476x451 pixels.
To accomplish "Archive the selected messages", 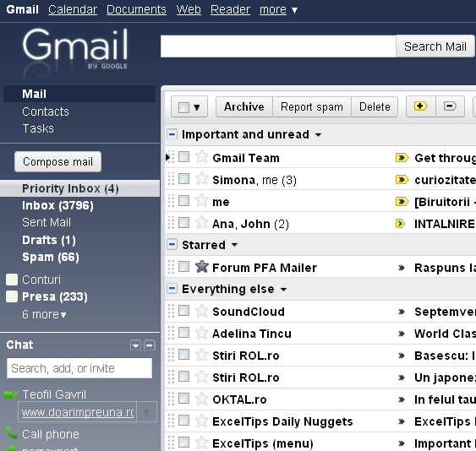I will coord(244,106).
